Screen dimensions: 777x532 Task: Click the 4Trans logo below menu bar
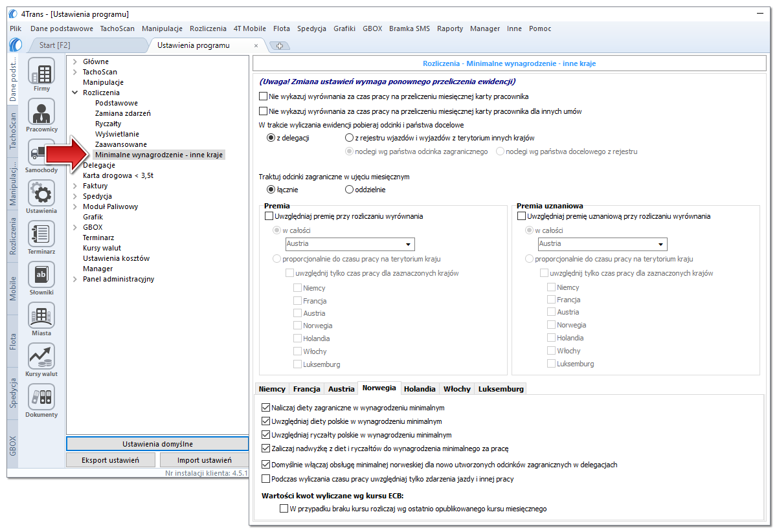16,45
